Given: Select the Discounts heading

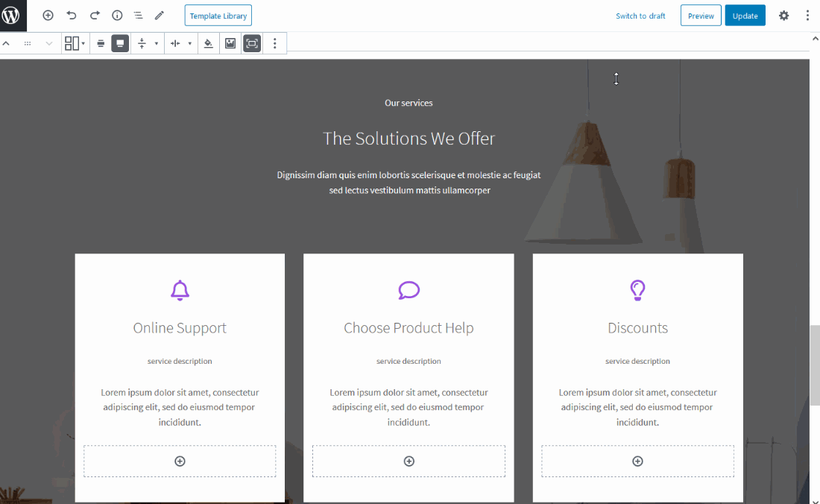Looking at the screenshot, I should coord(637,328).
